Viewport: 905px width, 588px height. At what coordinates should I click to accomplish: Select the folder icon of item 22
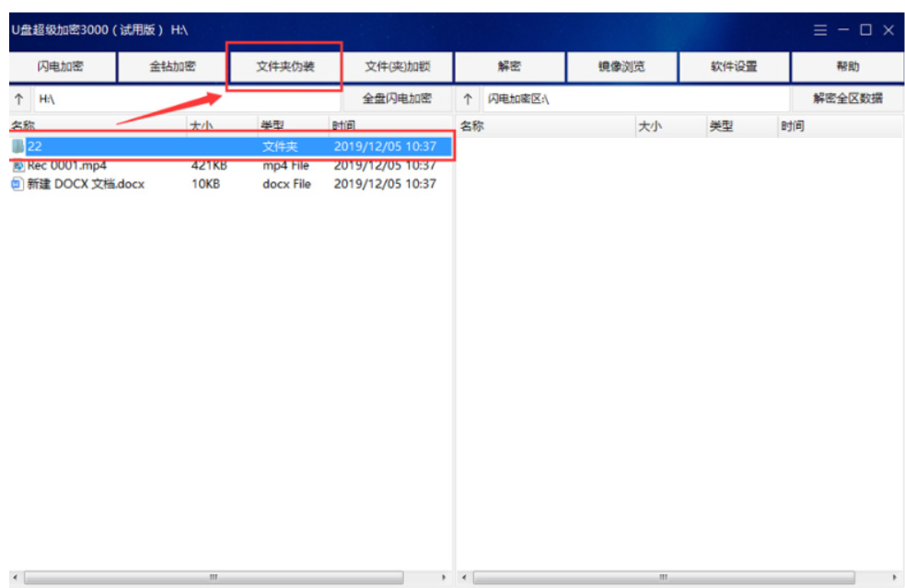point(17,146)
